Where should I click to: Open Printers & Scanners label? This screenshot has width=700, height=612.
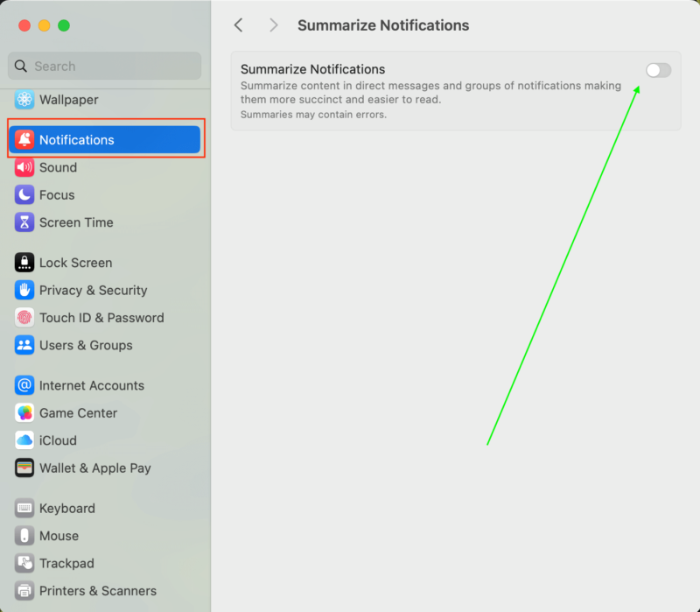pyautogui.click(x=98, y=591)
